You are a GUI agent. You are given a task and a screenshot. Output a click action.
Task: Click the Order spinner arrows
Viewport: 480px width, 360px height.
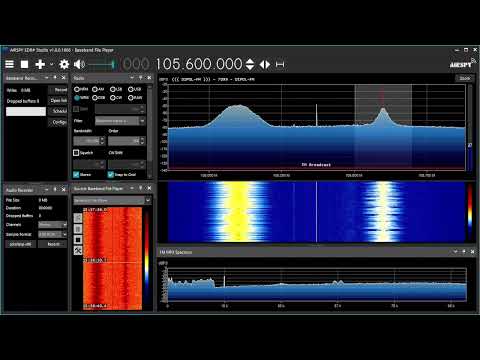(142, 141)
